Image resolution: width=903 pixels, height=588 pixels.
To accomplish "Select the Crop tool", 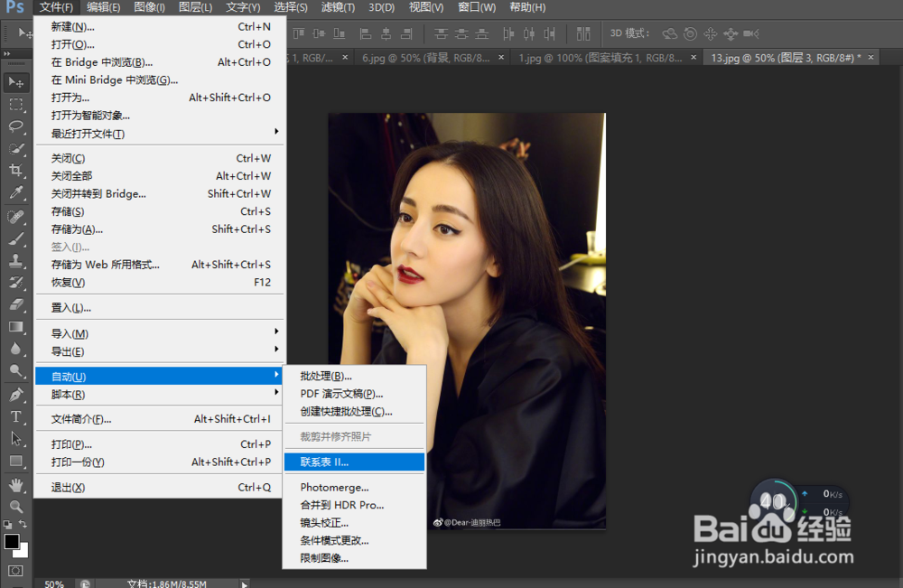I will pos(16,170).
